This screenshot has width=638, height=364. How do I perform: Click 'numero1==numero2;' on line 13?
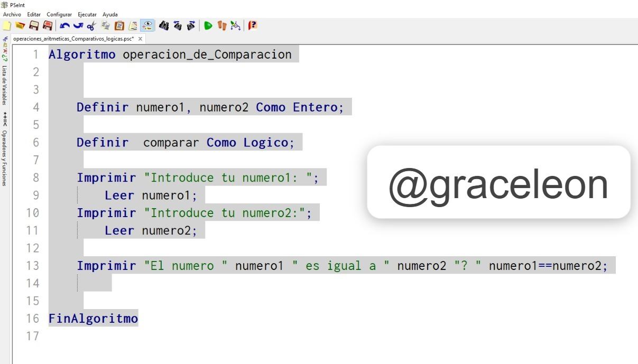549,266
